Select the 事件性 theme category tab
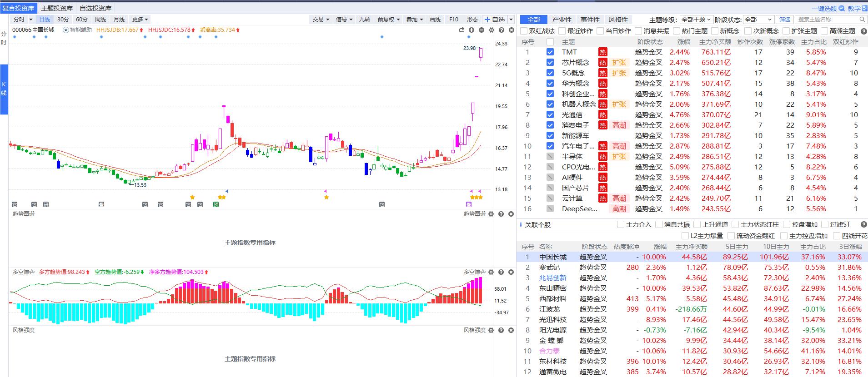This screenshot has width=868, height=377. pos(590,20)
